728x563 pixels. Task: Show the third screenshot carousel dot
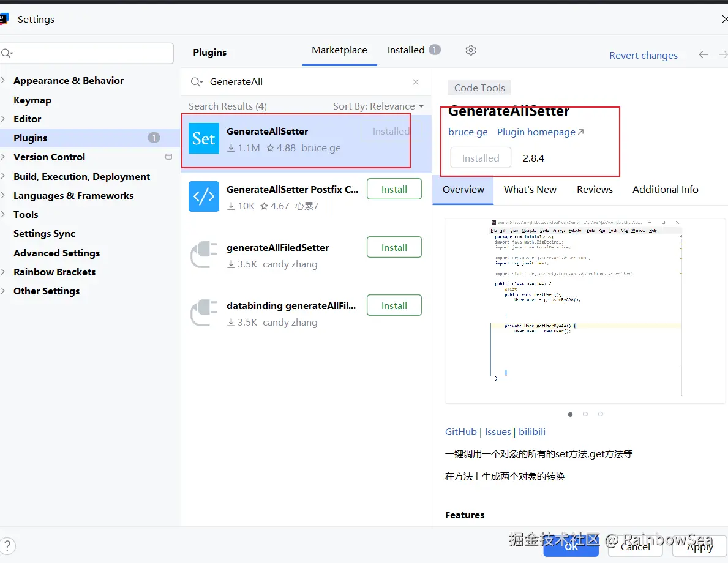coord(600,414)
